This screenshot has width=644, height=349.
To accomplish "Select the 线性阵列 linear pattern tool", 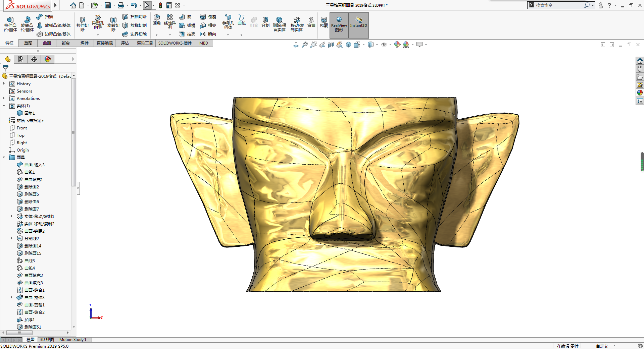I will (x=170, y=22).
